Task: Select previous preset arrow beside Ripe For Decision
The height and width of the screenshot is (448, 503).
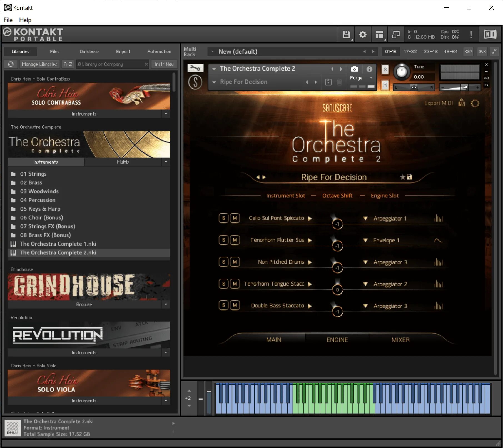Action: pyautogui.click(x=258, y=177)
